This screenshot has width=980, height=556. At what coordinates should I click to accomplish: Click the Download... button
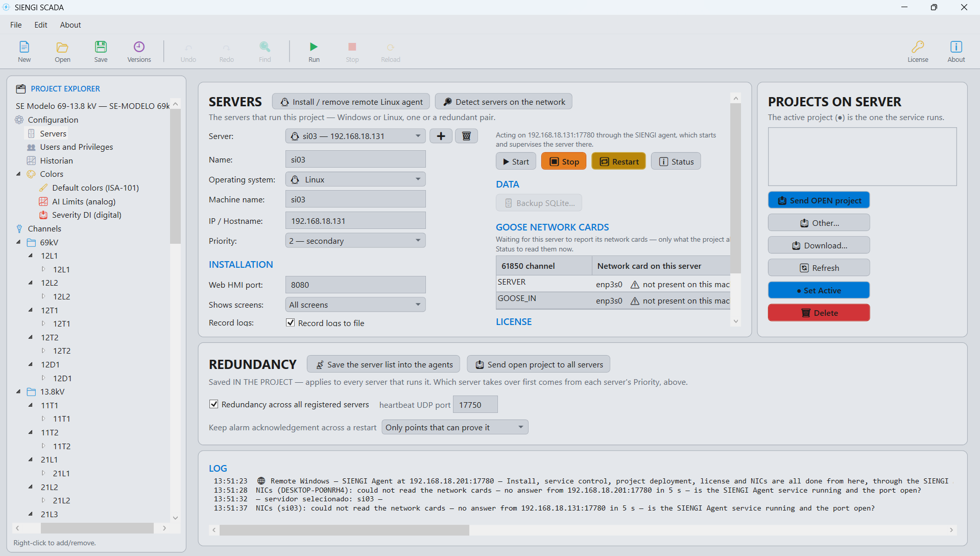click(819, 245)
